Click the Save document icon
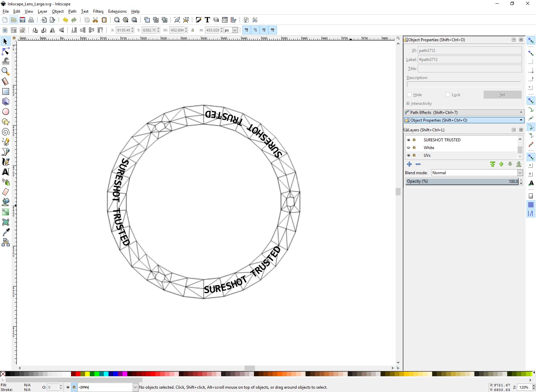 coord(22,20)
